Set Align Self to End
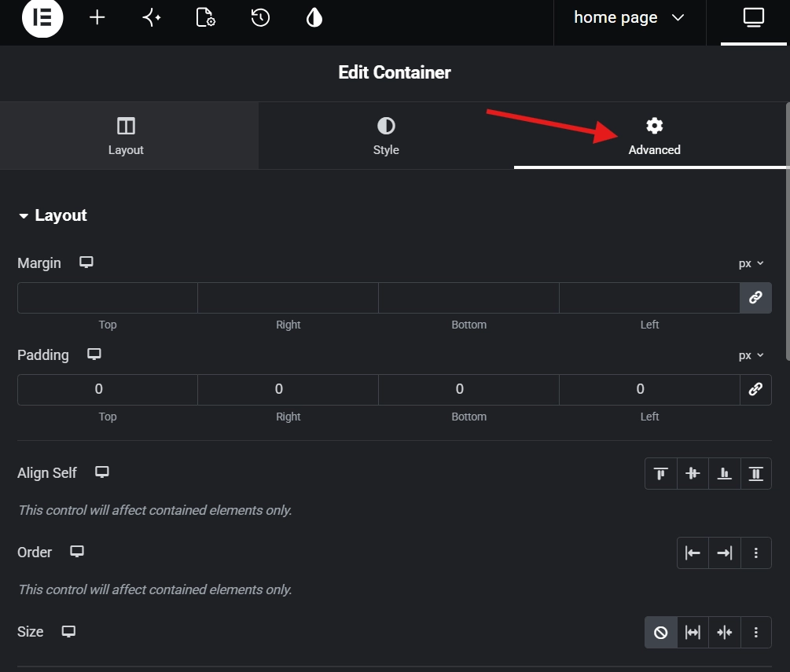This screenshot has height=672, width=790. [x=725, y=473]
